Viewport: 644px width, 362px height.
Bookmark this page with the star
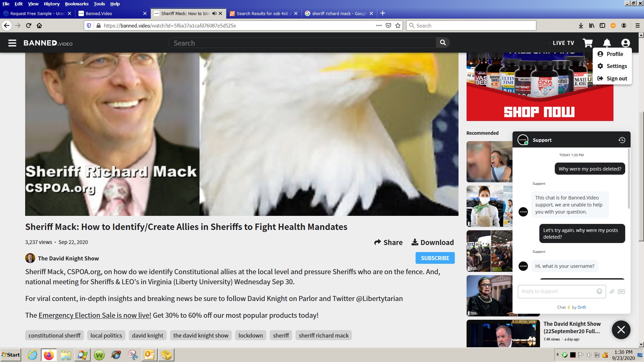point(398,25)
